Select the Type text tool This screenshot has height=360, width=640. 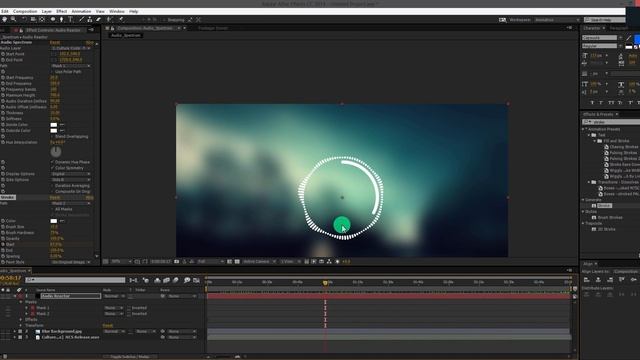71,19
